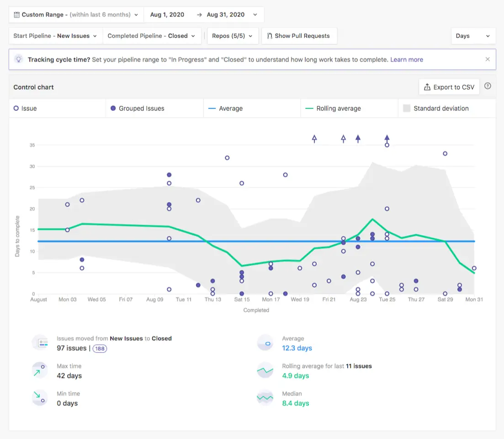The image size is (504, 439).
Task: Click Show Pull Requests button
Action: click(299, 36)
